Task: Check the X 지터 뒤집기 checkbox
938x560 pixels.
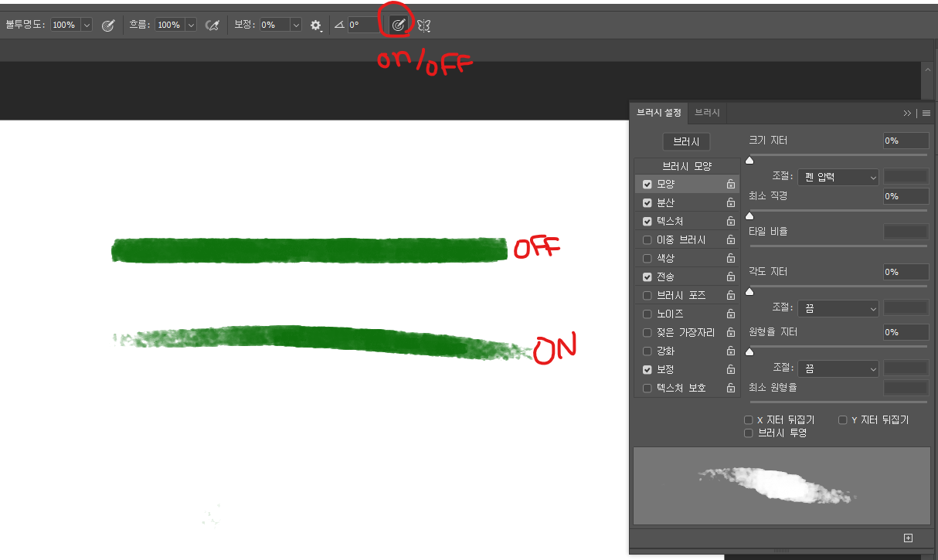Action: coord(749,420)
